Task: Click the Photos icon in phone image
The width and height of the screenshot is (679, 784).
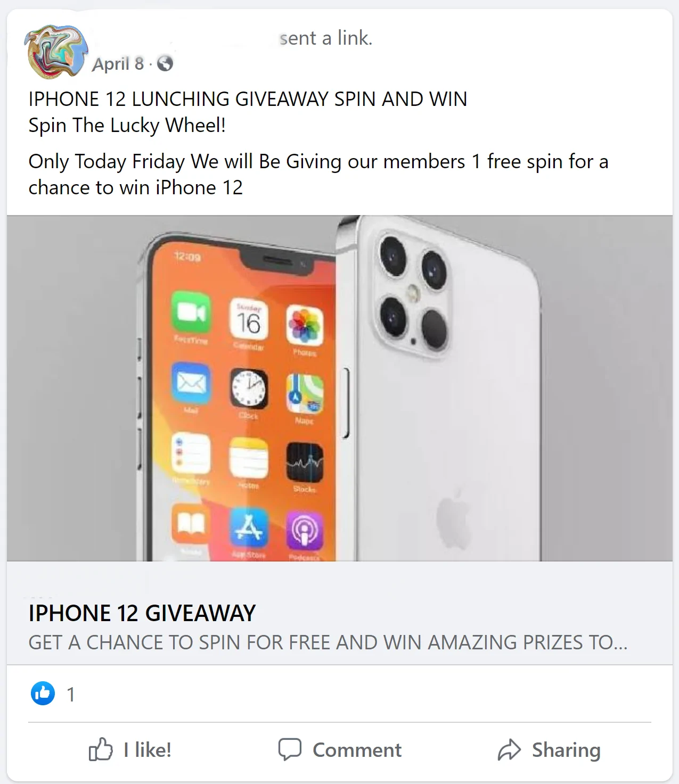Action: [305, 325]
